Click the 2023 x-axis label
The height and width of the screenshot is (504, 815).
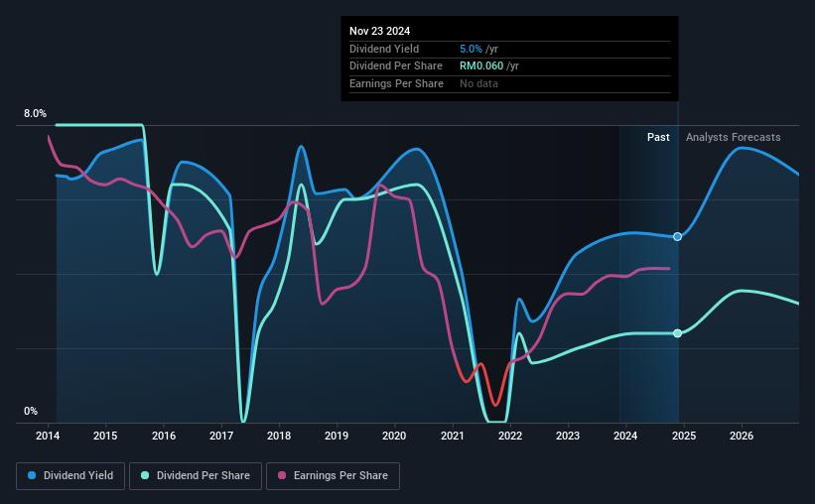[x=568, y=436]
